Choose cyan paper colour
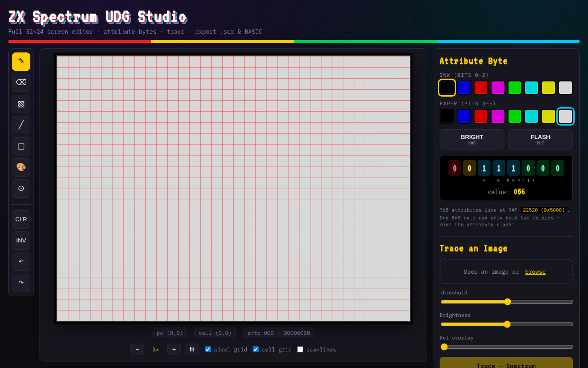Image resolution: width=588 pixels, height=368 pixels. point(531,116)
